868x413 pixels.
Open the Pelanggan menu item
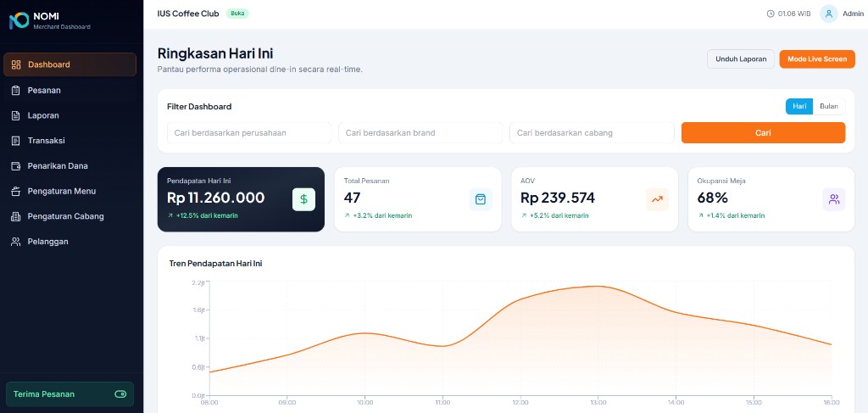70,242
